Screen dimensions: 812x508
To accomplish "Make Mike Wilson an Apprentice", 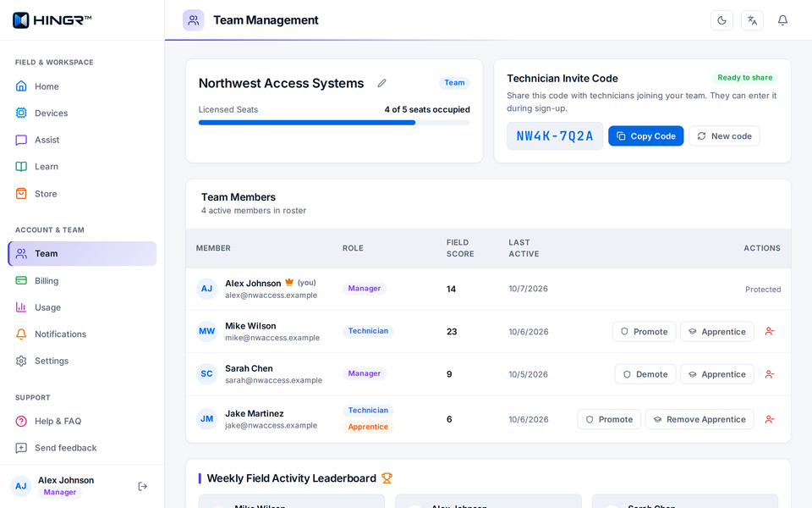I will point(716,331).
